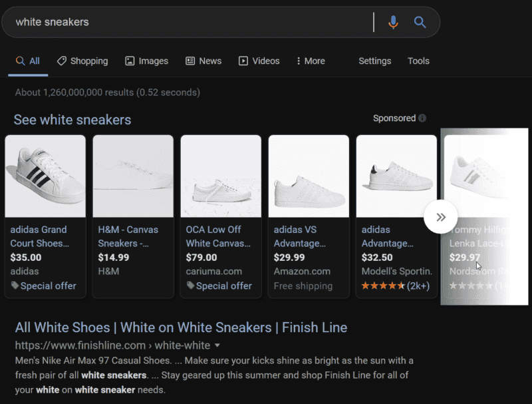Switch to the Videos tab

tap(259, 61)
